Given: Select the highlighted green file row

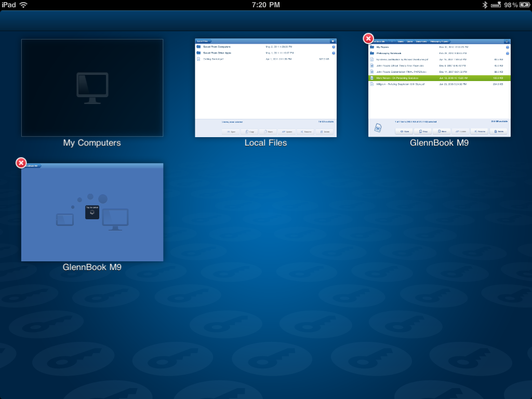Looking at the screenshot, I should (439, 77).
